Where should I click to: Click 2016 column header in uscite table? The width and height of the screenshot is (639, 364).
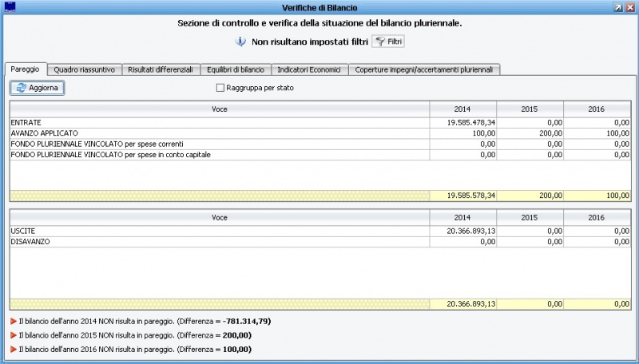(597, 218)
